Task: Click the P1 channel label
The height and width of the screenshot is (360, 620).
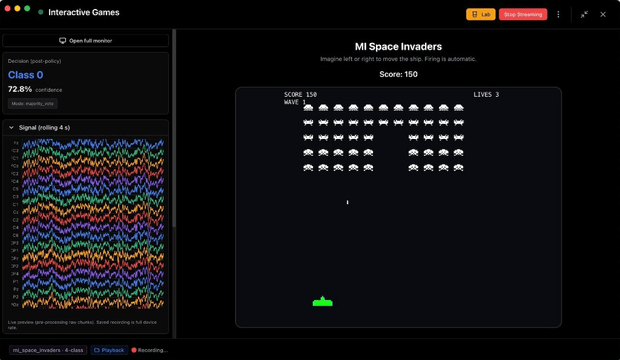Action: coord(15,281)
